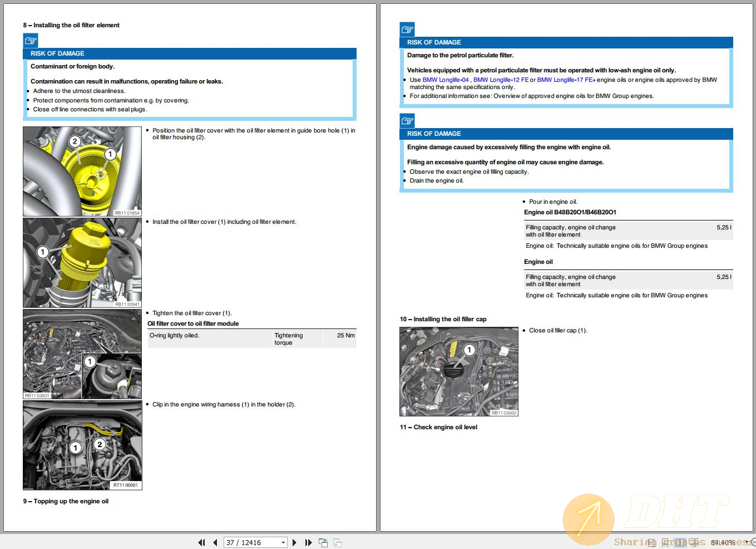Click the Close oil filler cap (1) instruction
Screen dimensions: 756x549
click(558, 330)
